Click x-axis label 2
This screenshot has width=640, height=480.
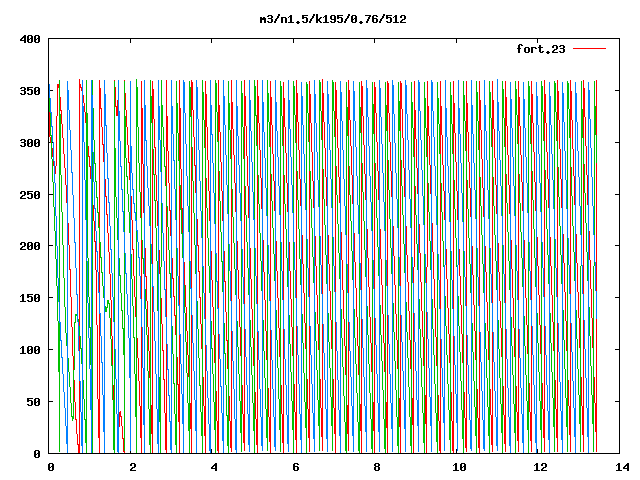click(133, 467)
